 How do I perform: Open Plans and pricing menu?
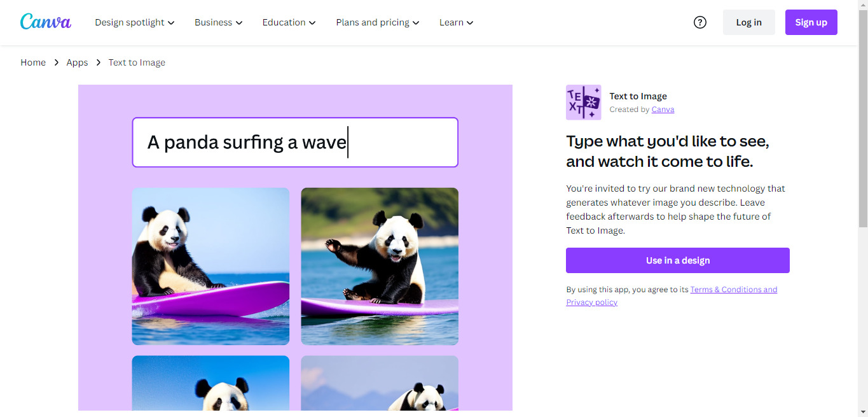point(378,22)
